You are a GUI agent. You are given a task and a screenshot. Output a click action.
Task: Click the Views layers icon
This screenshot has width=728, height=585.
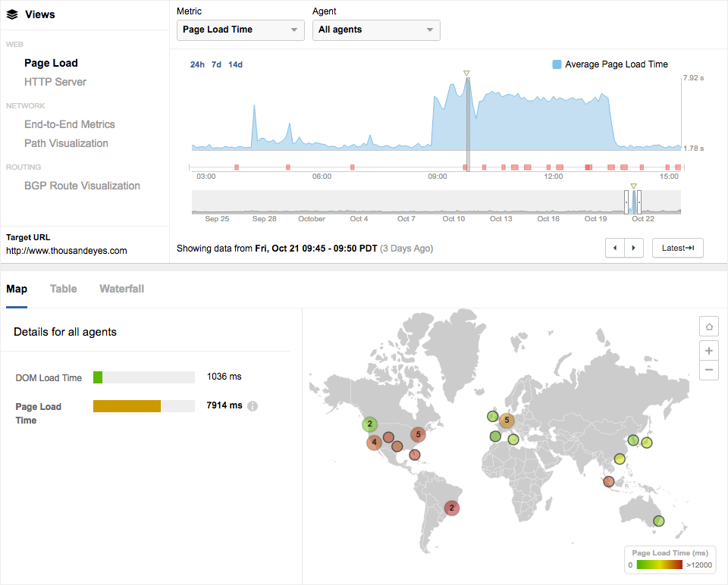tap(12, 14)
